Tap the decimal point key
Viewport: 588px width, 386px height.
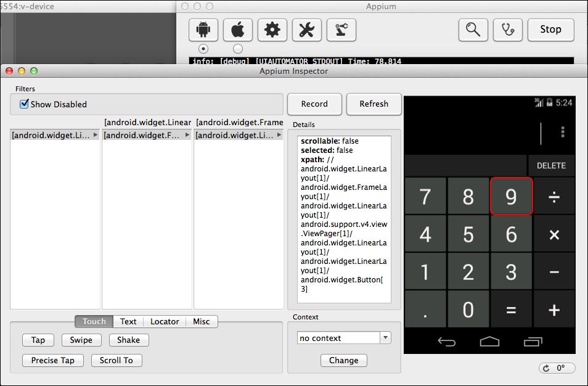point(425,309)
